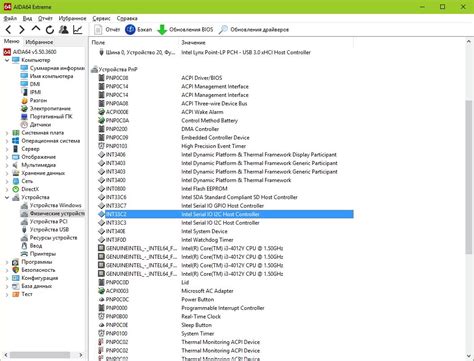Click the База данных icon
Image resolution: width=474 pixels, height=361 pixels.
pos(16,286)
